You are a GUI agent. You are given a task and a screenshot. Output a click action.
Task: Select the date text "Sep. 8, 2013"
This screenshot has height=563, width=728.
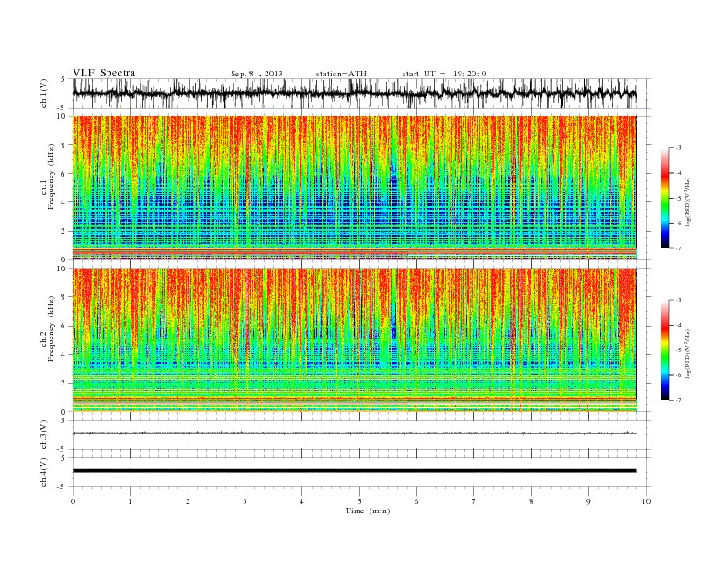click(x=256, y=74)
